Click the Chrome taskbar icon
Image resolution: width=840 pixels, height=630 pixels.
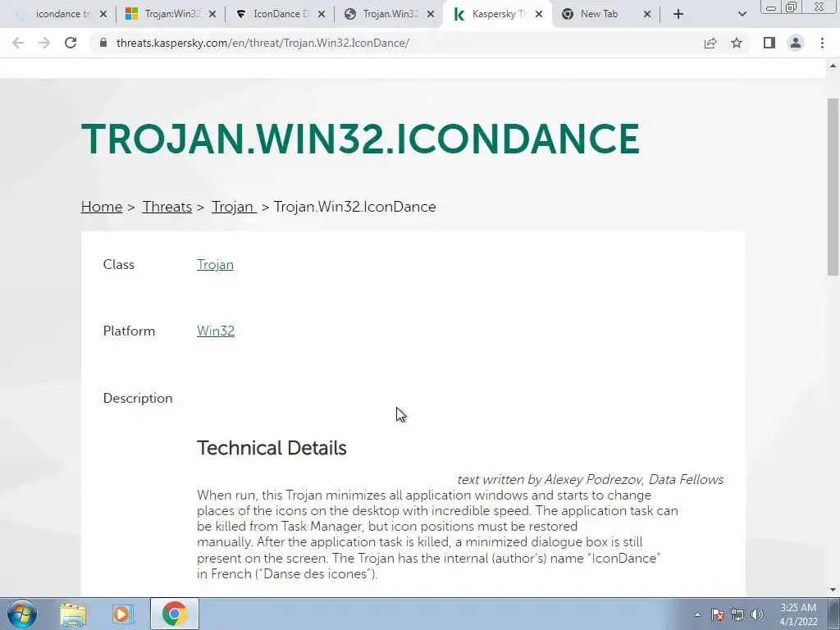tap(174, 614)
